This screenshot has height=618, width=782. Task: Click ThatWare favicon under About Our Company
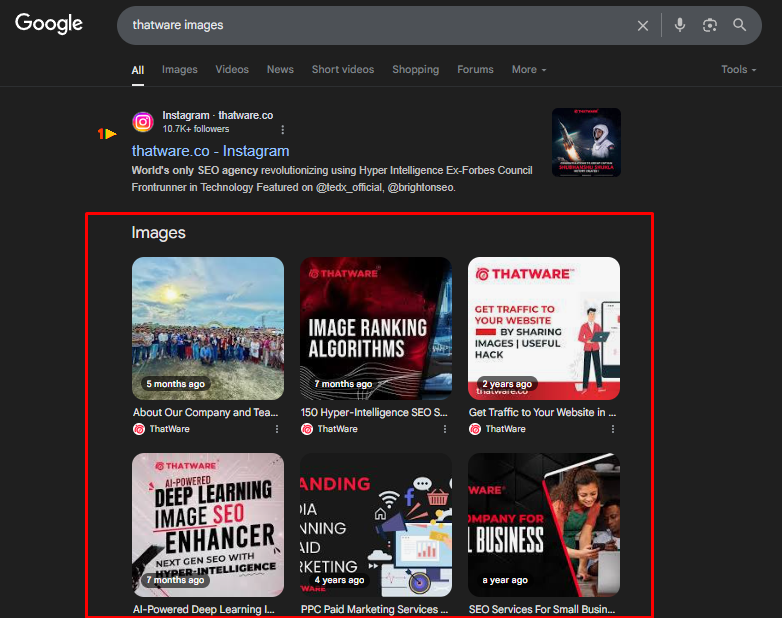(x=139, y=429)
